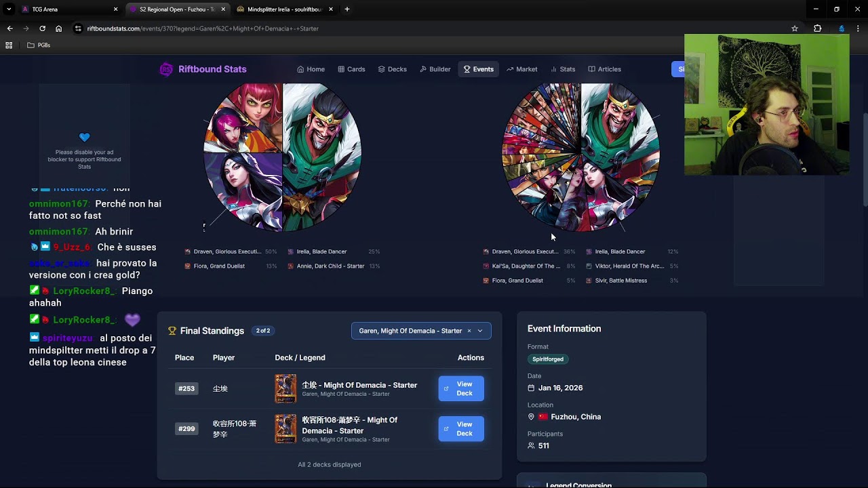
Task: Click the card thumbnail in the #299 row
Action: pos(285,429)
